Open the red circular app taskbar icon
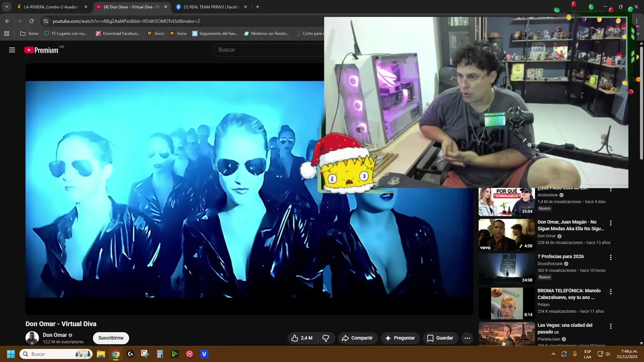This screenshot has height=362, width=644. click(190, 354)
